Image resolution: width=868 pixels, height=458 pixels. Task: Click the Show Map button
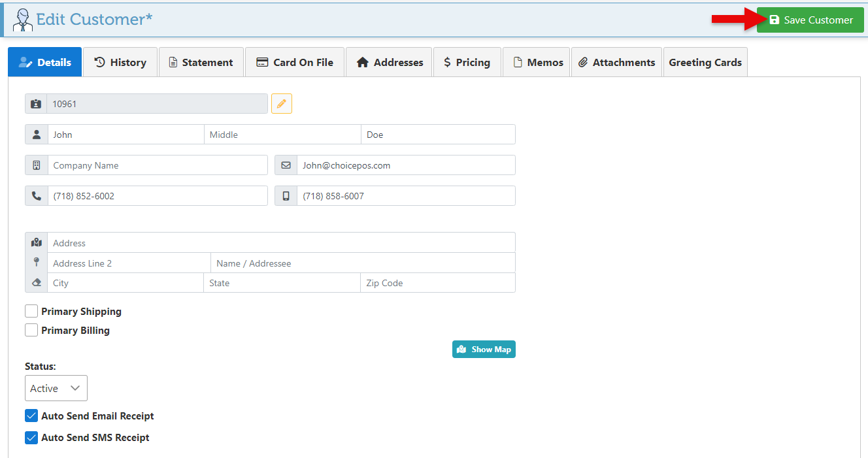coord(484,350)
